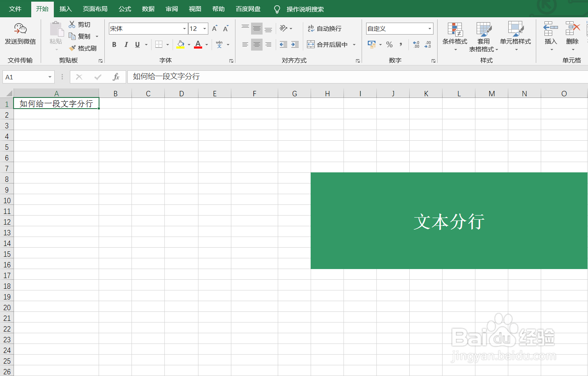This screenshot has width=588, height=376.
Task: Open Baidu Netdisk (百度网盘) tab
Action: 248,9
